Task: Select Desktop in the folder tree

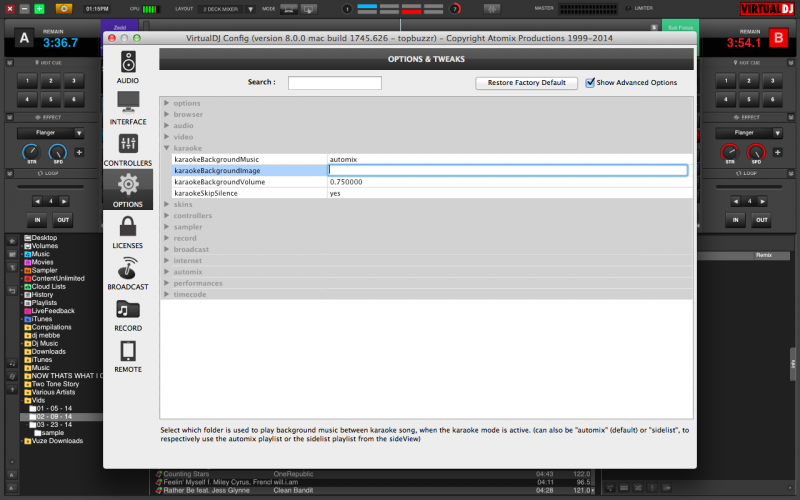Action: 44,238
